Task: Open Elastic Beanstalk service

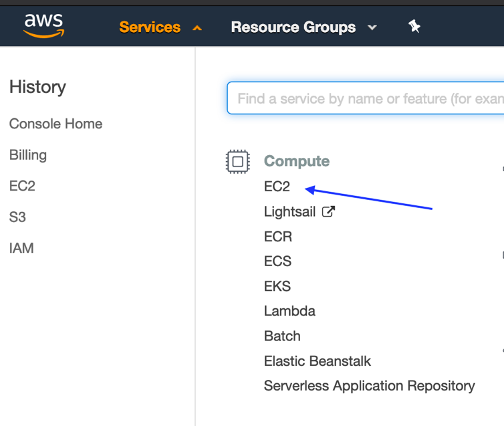Action: [x=317, y=361]
